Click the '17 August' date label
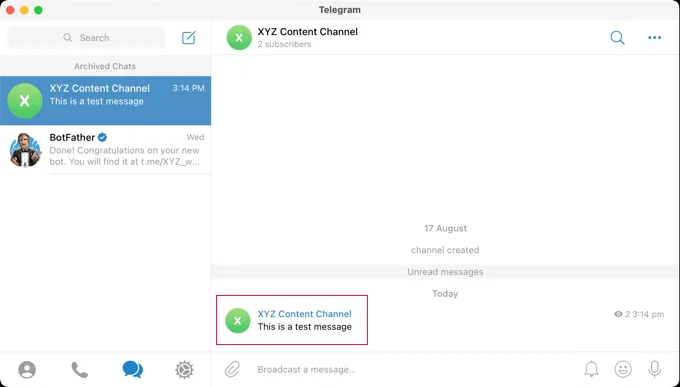This screenshot has height=387, width=680. pyautogui.click(x=445, y=228)
